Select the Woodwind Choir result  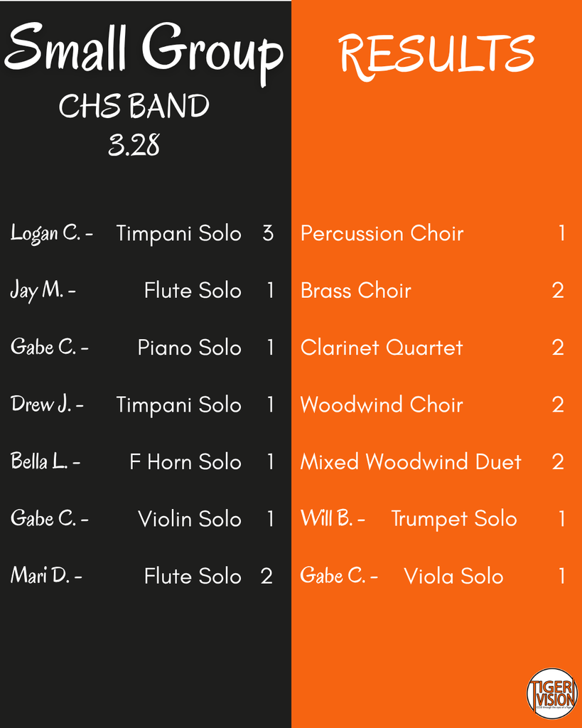[x=381, y=405]
